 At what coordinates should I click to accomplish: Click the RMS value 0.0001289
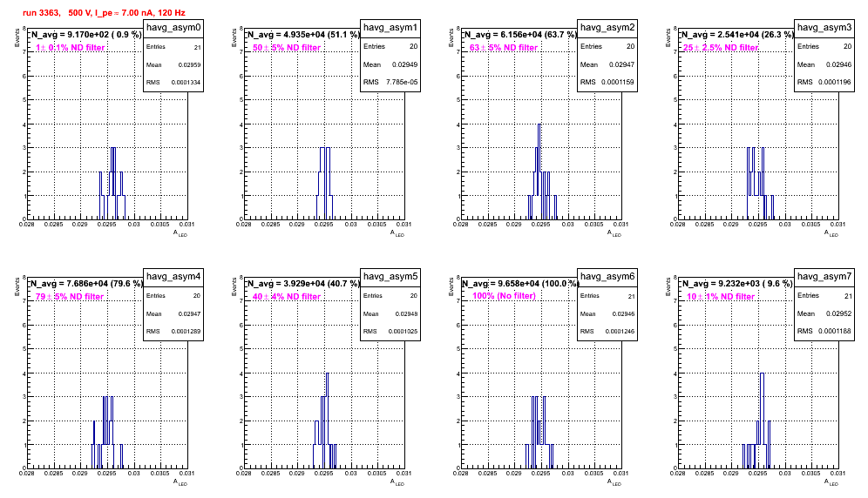(186, 332)
